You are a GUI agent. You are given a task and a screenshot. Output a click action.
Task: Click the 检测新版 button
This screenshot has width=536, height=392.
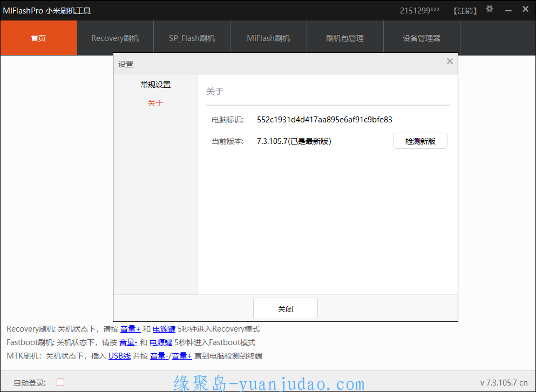coord(420,141)
